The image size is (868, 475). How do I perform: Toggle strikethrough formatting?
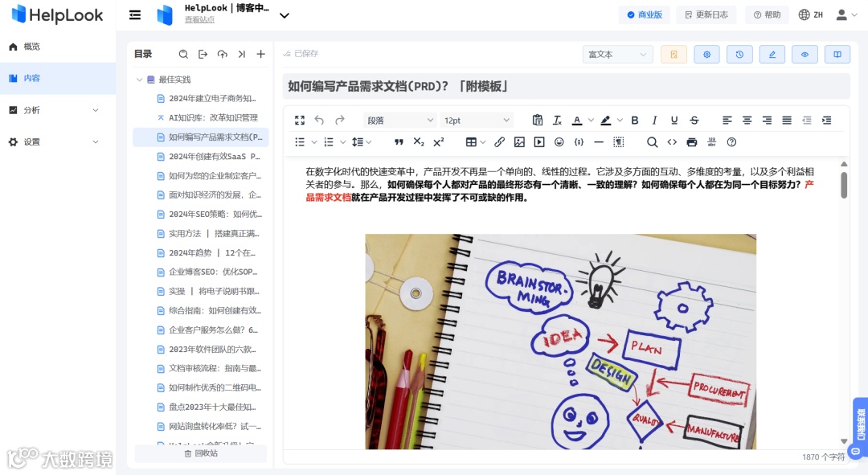click(694, 120)
